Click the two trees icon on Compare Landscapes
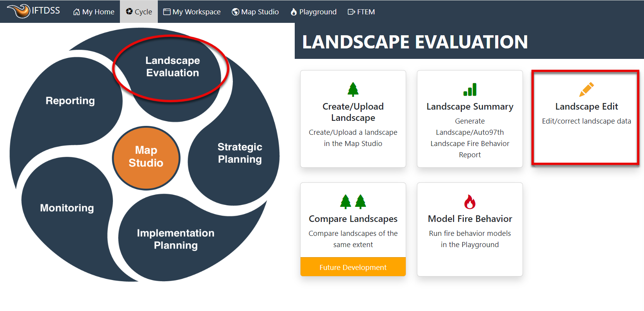644x311 pixels. (353, 202)
